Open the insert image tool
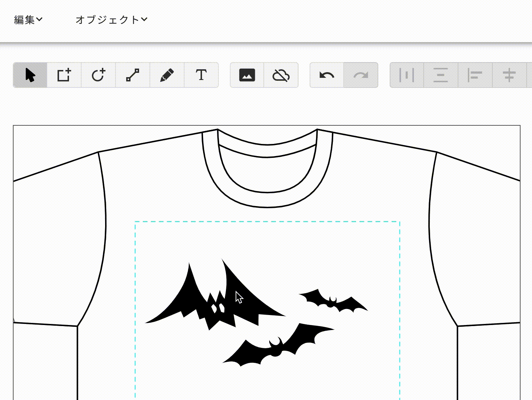Screen dimensions: 532x400 247,75
